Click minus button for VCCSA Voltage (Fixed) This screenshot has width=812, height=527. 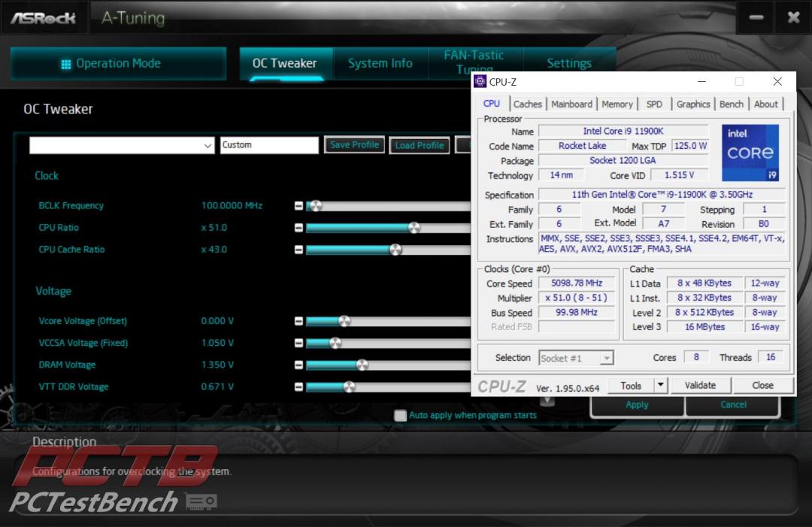pyautogui.click(x=298, y=344)
